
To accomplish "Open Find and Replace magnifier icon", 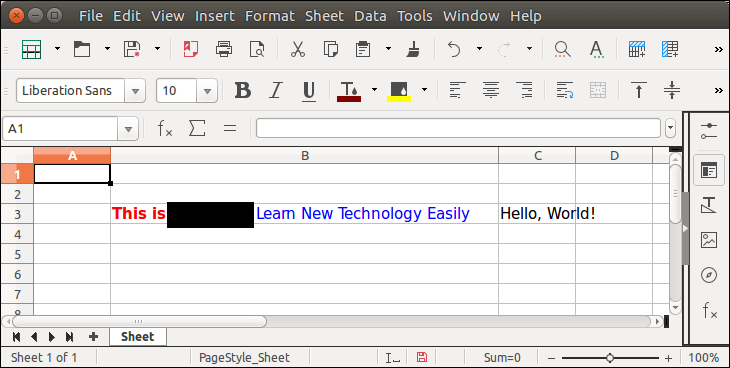I will 562,49.
